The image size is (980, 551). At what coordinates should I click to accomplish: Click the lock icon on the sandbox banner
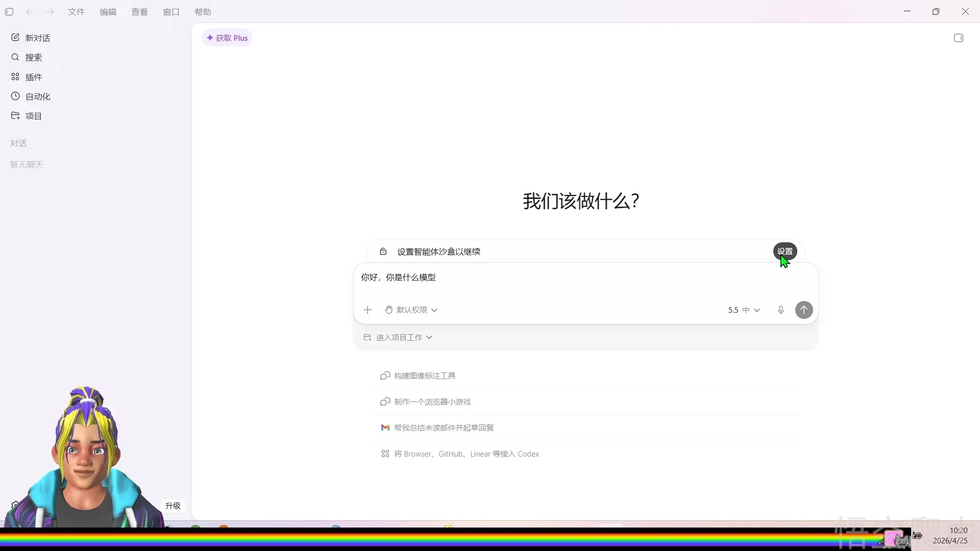(383, 251)
